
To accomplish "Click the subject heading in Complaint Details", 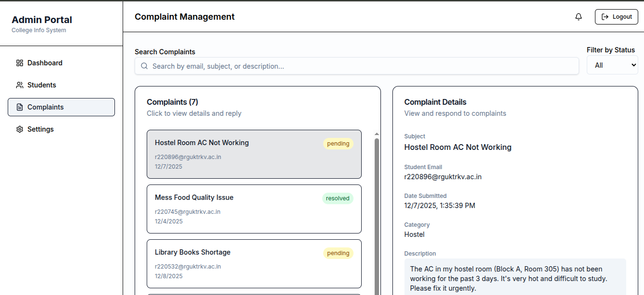I will (x=458, y=147).
